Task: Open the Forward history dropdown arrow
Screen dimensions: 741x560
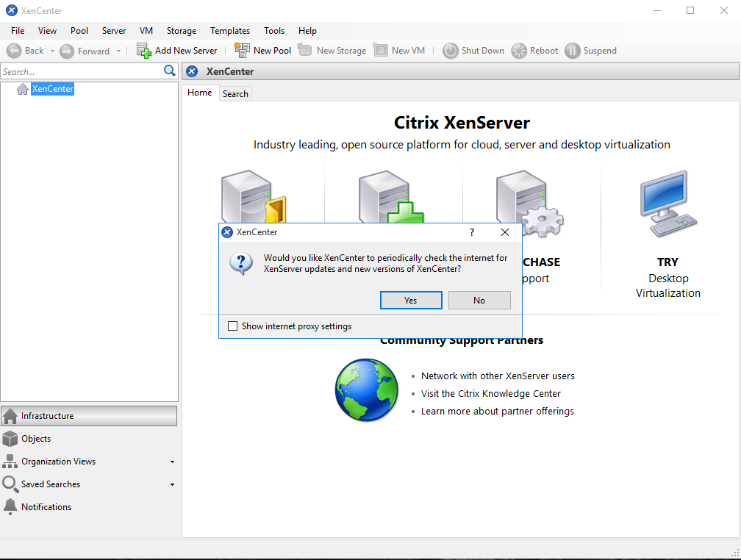Action: pyautogui.click(x=118, y=51)
